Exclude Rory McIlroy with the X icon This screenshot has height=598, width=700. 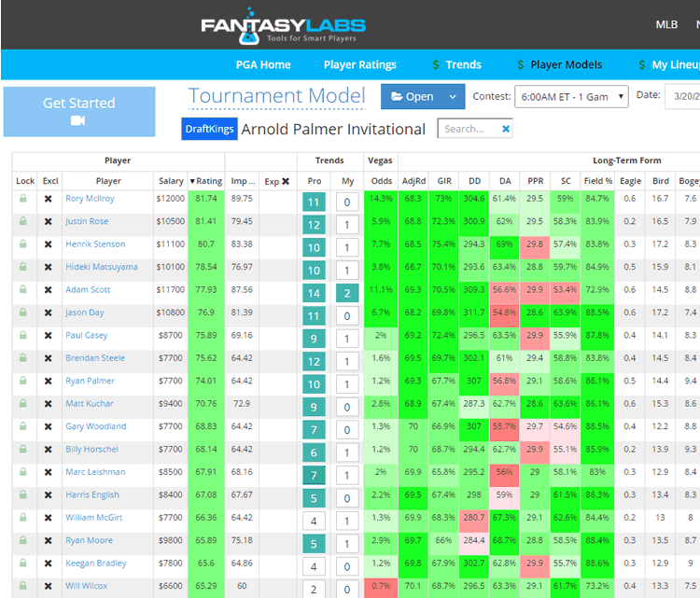(49, 199)
